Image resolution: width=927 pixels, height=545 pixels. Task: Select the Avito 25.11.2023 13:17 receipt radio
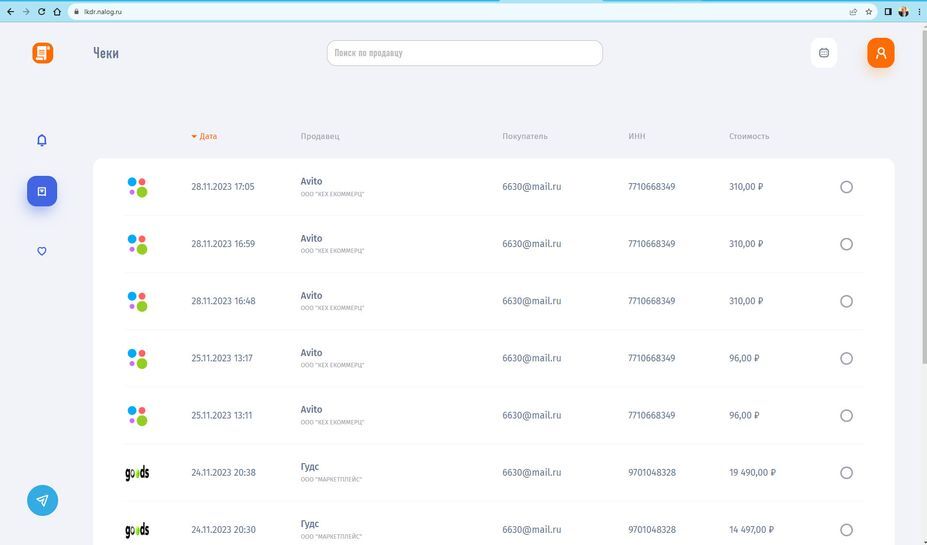(846, 359)
